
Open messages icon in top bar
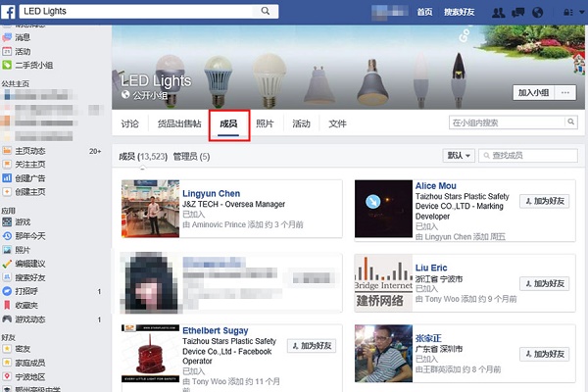(518, 13)
